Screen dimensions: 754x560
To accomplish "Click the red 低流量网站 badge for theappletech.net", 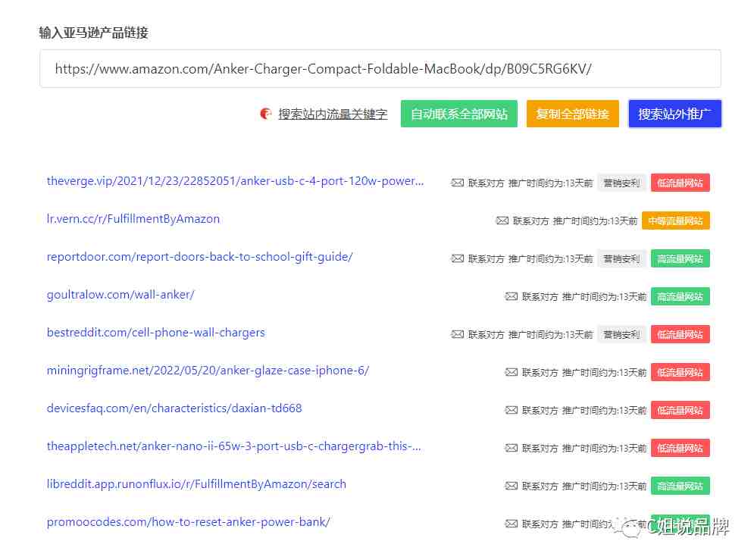I will [680, 448].
